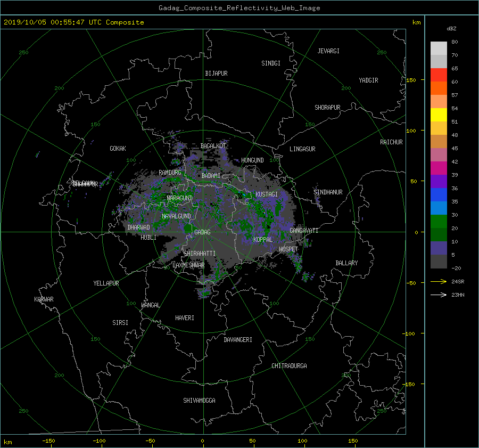Click the DHARWAD city label
479x448 pixels.
tap(138, 227)
